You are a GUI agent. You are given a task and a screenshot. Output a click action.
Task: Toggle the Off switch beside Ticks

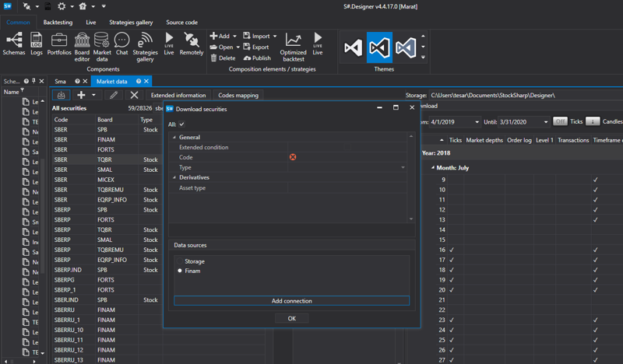(x=559, y=121)
